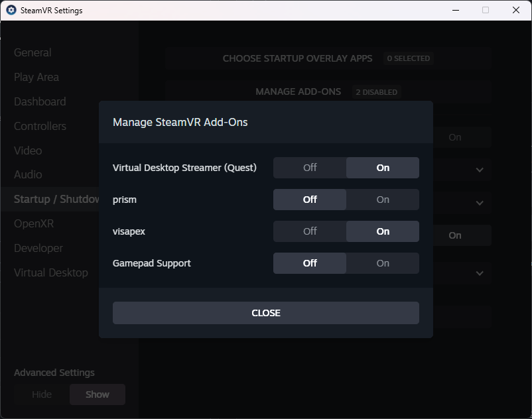Image resolution: width=532 pixels, height=419 pixels.
Task: Disable the visapex add-on with Off
Action: pyautogui.click(x=310, y=231)
